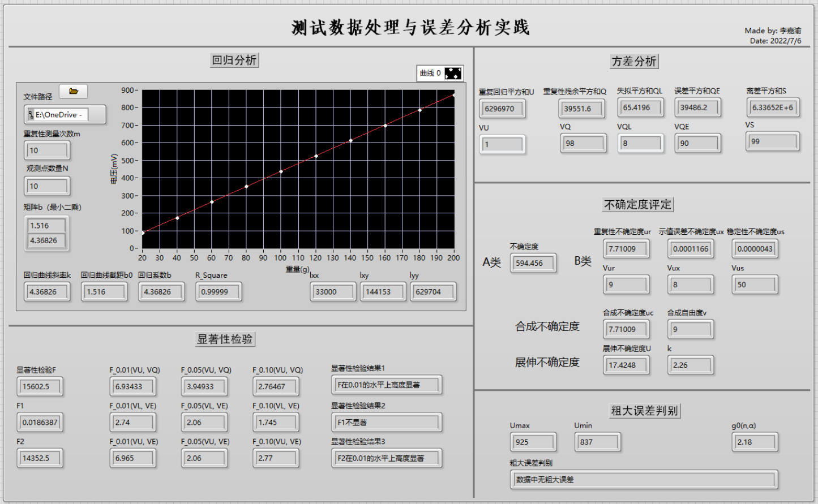Click the 回归曲线斜率k value box
The height and width of the screenshot is (504, 818).
click(x=47, y=292)
